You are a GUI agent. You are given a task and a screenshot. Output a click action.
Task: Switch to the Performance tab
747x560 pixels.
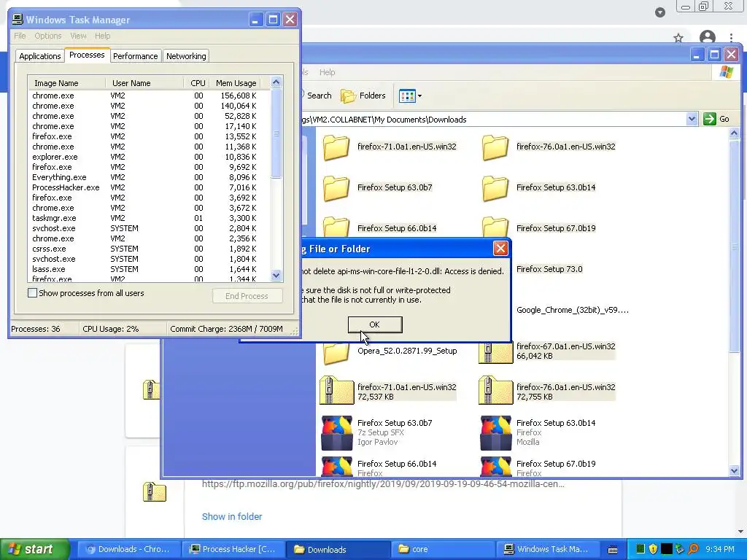coord(135,56)
